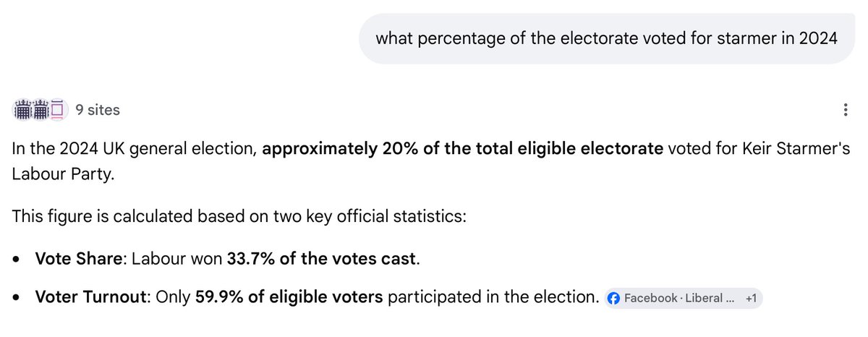Expand the +1 additional sources indicator
The width and height of the screenshot is (868, 337).
tap(751, 298)
